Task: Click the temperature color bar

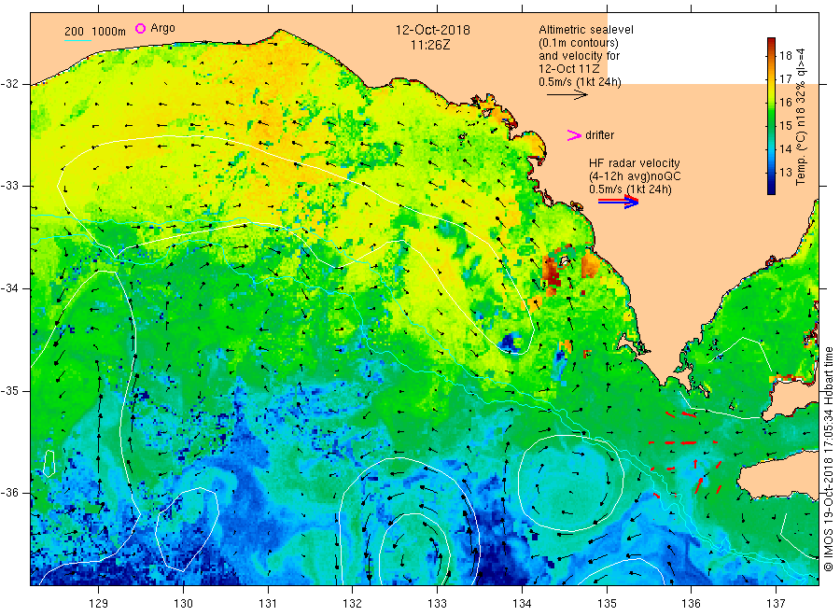Action: click(772, 116)
